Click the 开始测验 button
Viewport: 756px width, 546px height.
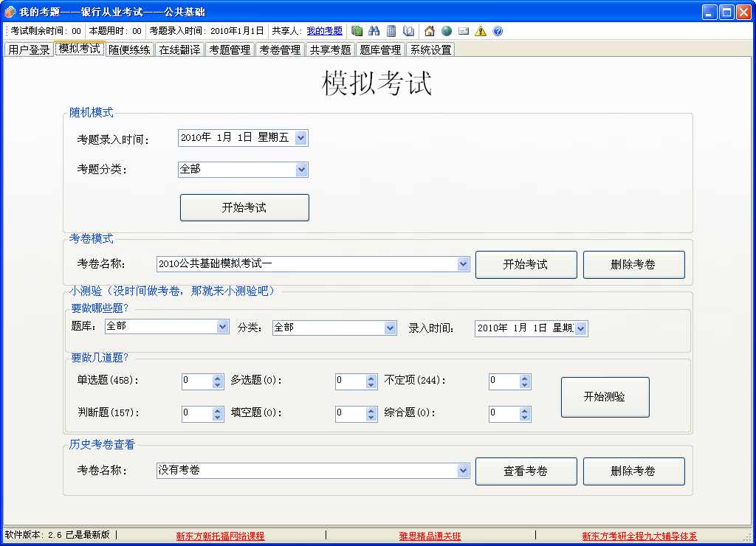coord(605,397)
